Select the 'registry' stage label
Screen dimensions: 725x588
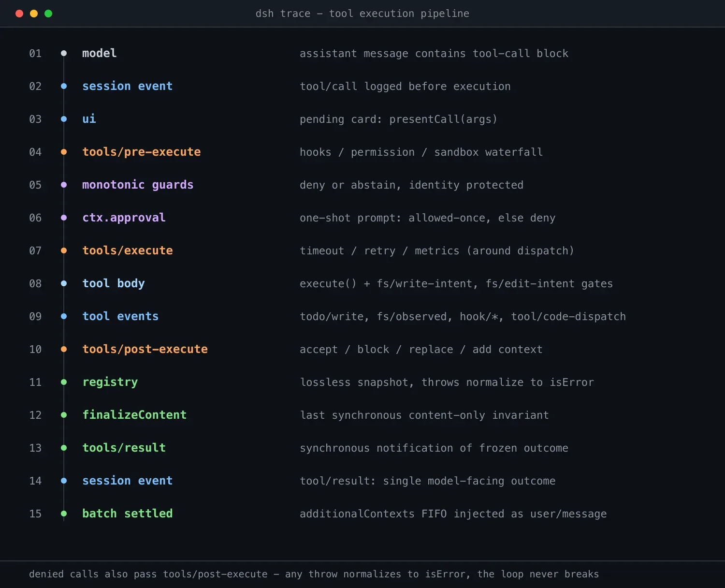[x=110, y=382]
